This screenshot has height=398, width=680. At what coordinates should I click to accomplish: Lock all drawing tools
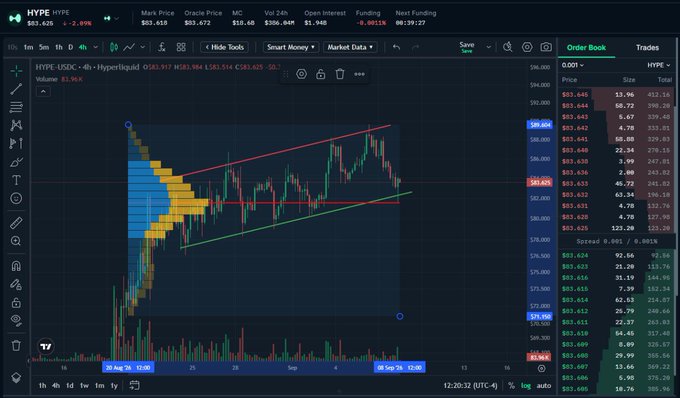pyautogui.click(x=16, y=302)
